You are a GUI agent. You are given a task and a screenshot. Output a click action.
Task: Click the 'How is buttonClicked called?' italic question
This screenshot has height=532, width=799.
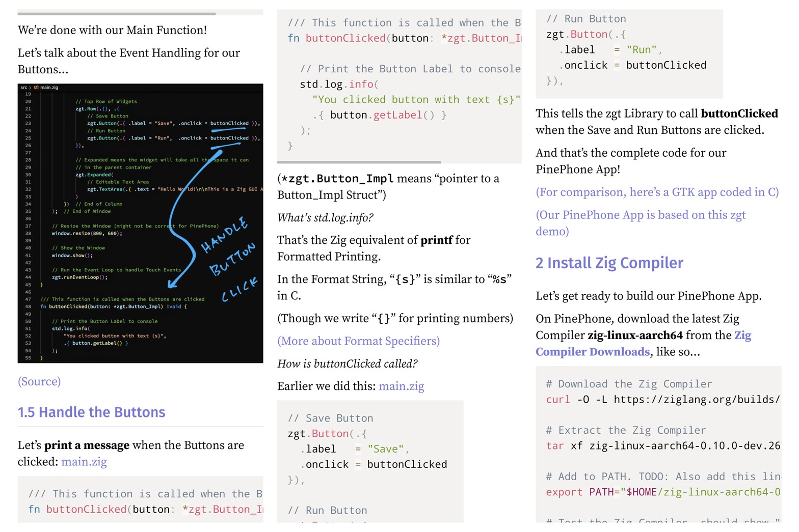(x=347, y=364)
